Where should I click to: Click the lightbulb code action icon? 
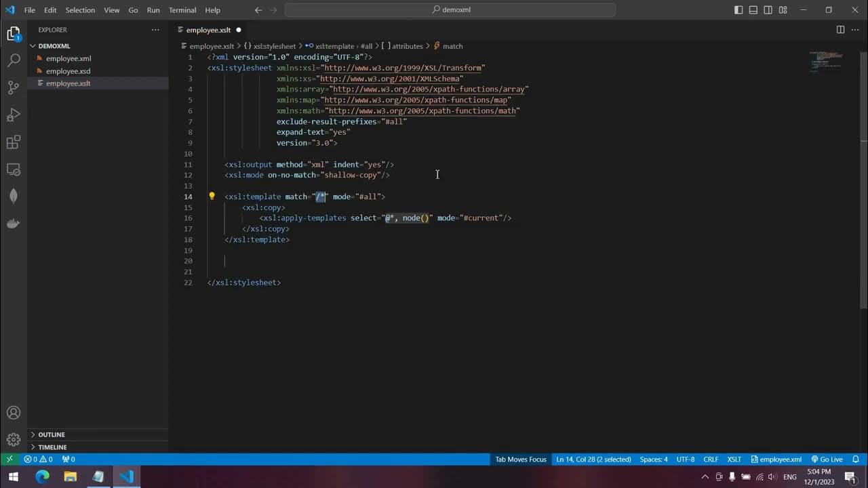(212, 197)
